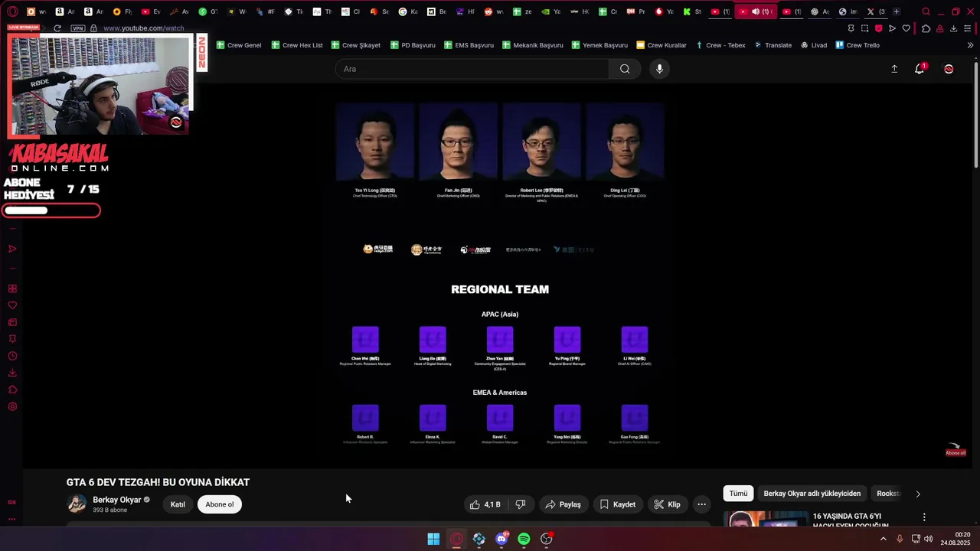The image size is (980, 551).
Task: Save video with Kaydet button
Action: 617,504
